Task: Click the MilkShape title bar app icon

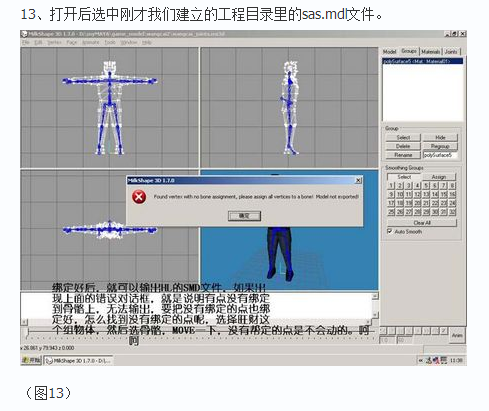Action: (x=24, y=34)
